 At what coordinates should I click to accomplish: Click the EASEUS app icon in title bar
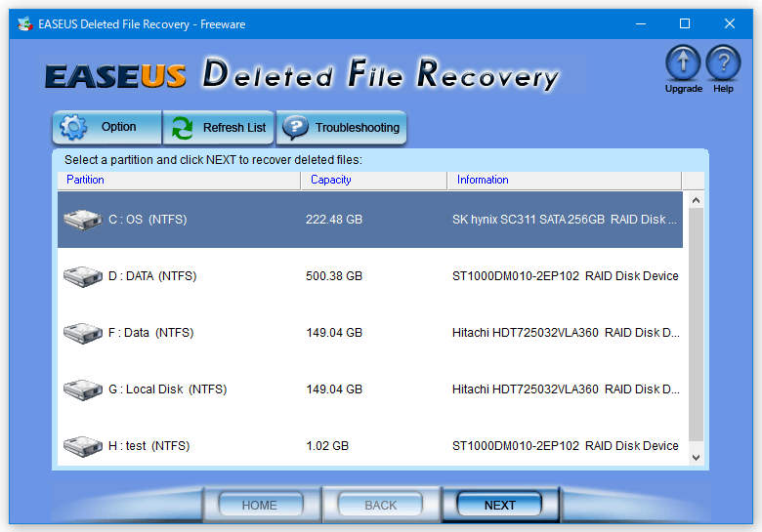pos(24,23)
